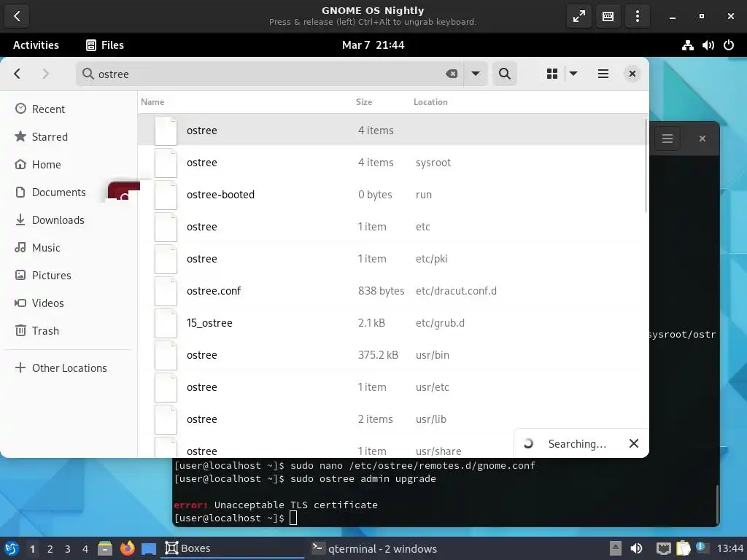The height and width of the screenshot is (560, 747).
Task: Open Other Locations in sidebar
Action: point(69,367)
